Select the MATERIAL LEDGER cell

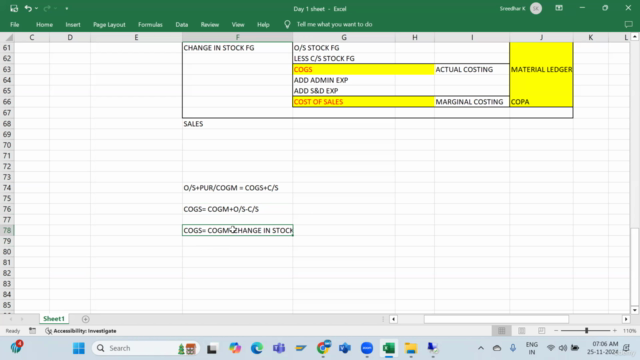541,69
